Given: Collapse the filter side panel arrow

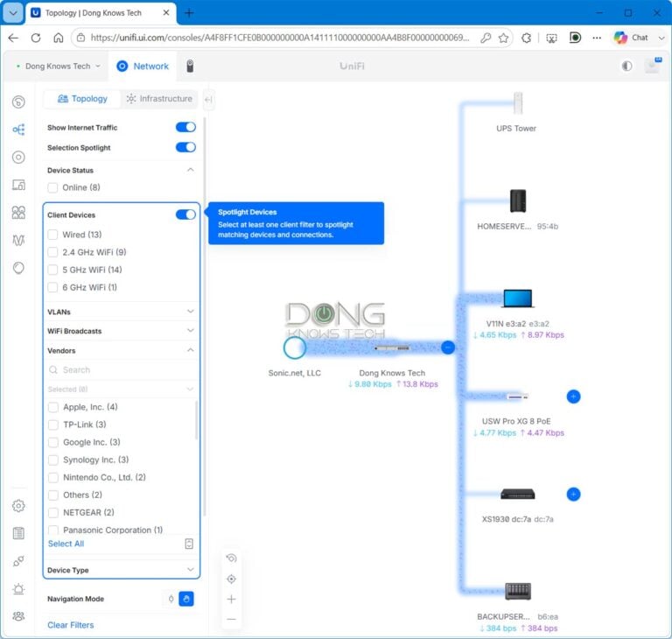Looking at the screenshot, I should pos(208,100).
